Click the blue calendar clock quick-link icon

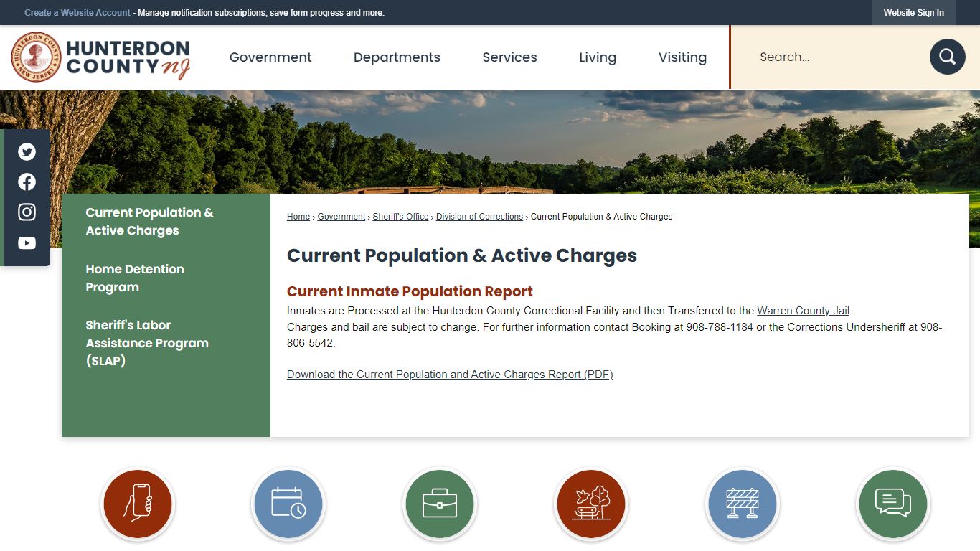(288, 504)
